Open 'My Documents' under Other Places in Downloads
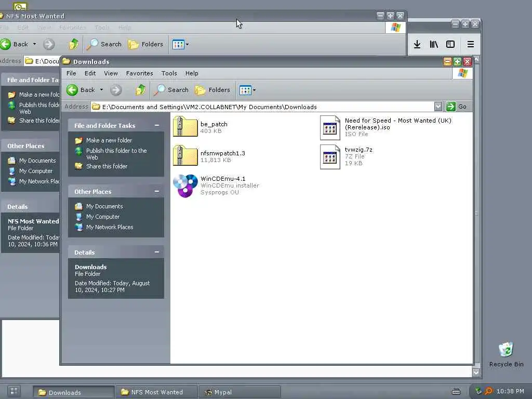532x399 pixels. tap(104, 206)
